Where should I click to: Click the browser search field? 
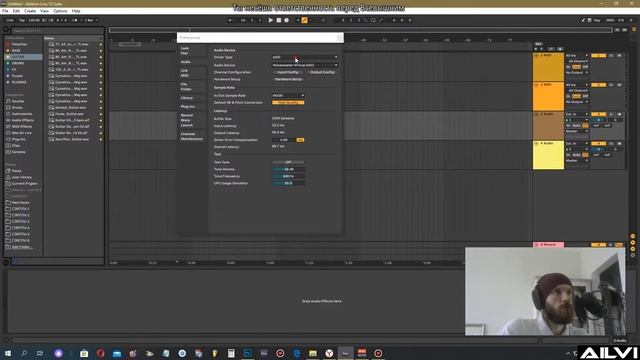[x=57, y=31]
